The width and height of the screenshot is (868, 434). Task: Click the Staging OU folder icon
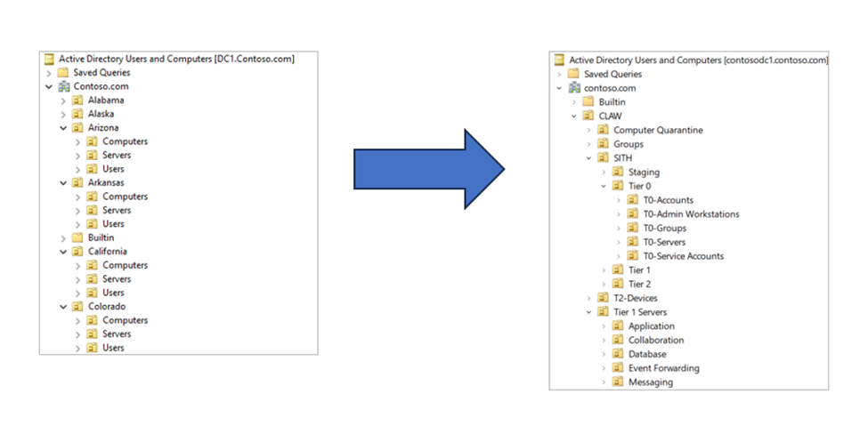coord(618,172)
